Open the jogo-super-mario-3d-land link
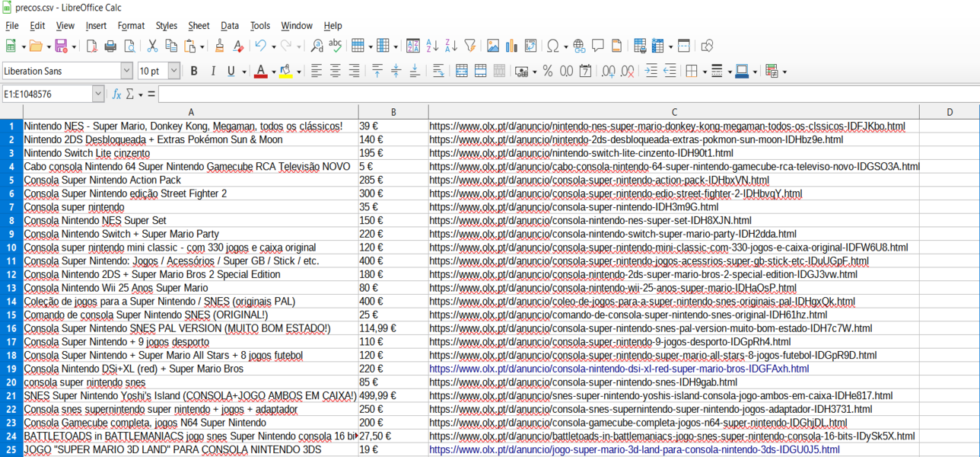This screenshot has width=980, height=457. (x=635, y=449)
